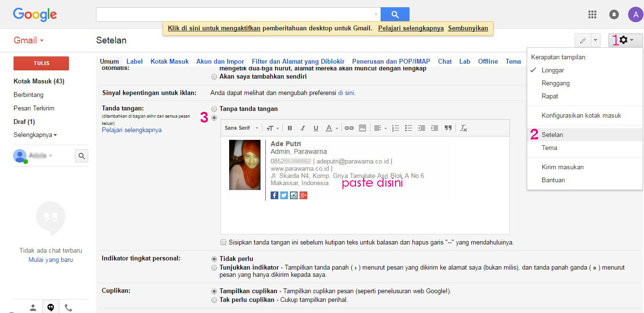Screen dimensions: 644x313
Task: Click the Facebook icon in signature
Action: [274, 195]
